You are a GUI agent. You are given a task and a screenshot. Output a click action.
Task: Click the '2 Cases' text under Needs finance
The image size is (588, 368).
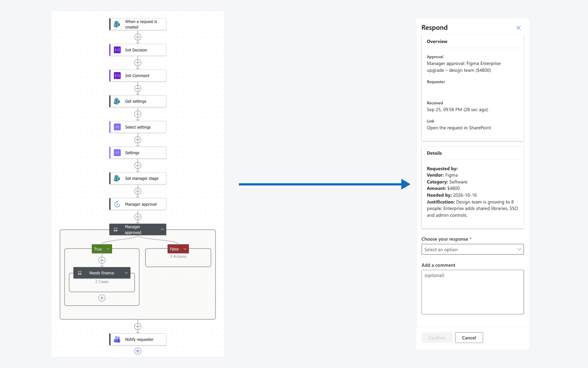tap(102, 282)
